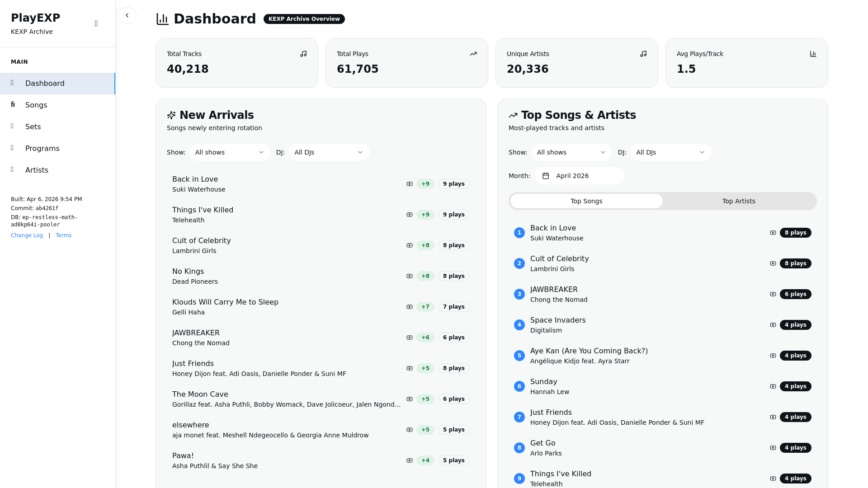The height and width of the screenshot is (488, 868).
Task: Click video icon for Pawa! track
Action: point(410,460)
